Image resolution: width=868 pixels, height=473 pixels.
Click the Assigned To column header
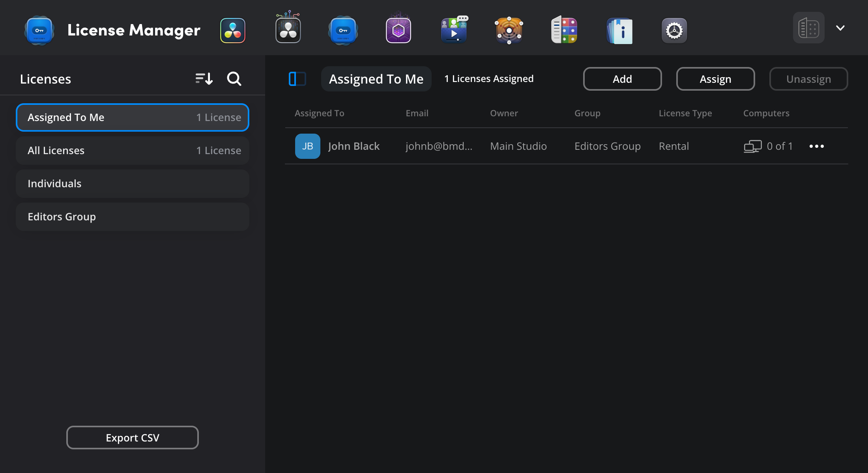click(x=320, y=113)
